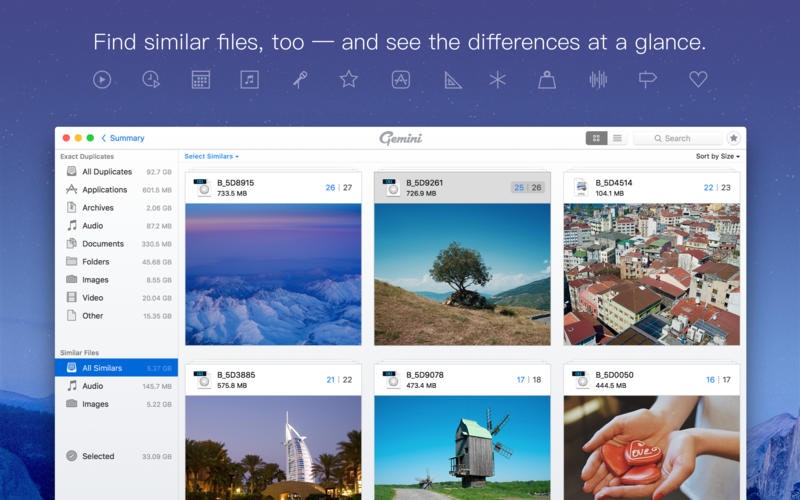Image resolution: width=800 pixels, height=500 pixels.
Task: Select Images under Exact Duplicates
Action: pyautogui.click(x=116, y=280)
